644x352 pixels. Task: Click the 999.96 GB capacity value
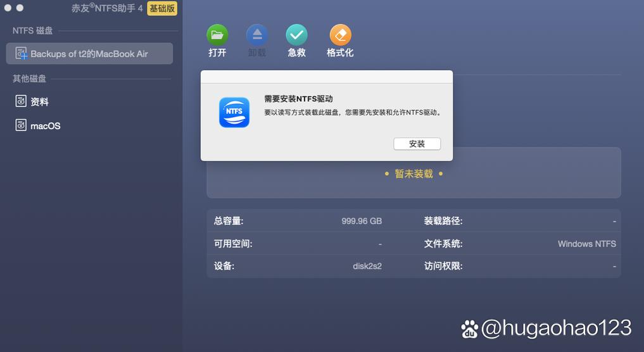(x=362, y=221)
